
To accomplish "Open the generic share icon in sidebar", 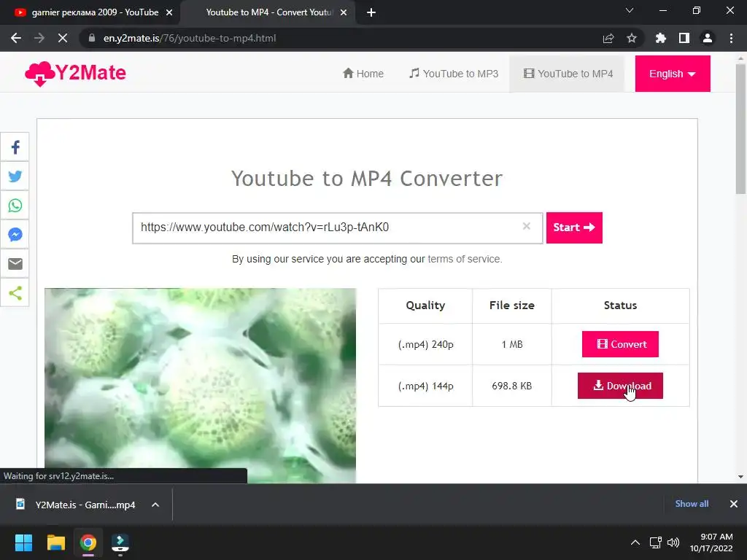I will click(15, 292).
